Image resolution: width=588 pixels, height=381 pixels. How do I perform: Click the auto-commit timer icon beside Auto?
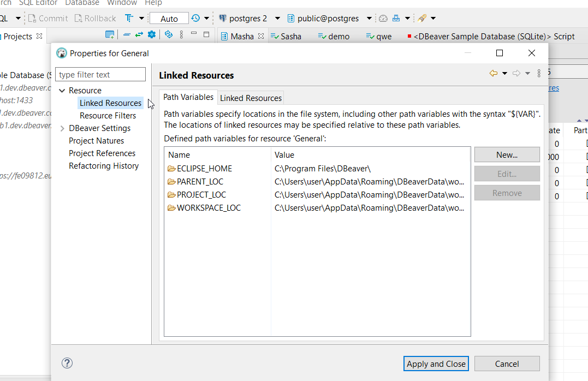click(x=196, y=18)
